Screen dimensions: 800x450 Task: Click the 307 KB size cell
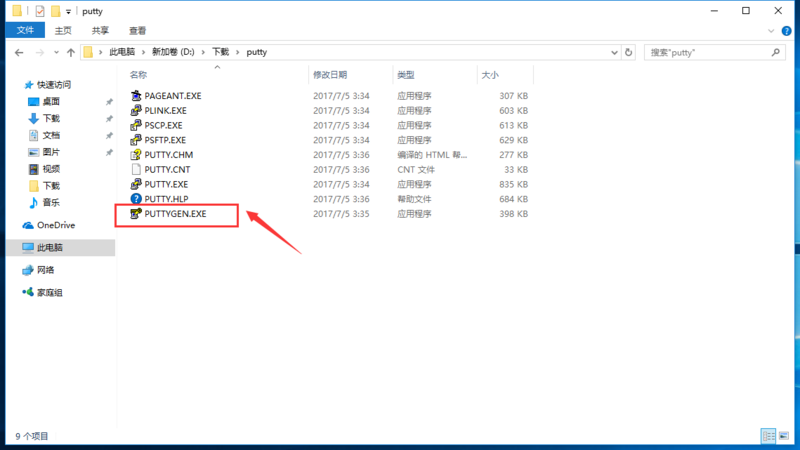pyautogui.click(x=513, y=95)
